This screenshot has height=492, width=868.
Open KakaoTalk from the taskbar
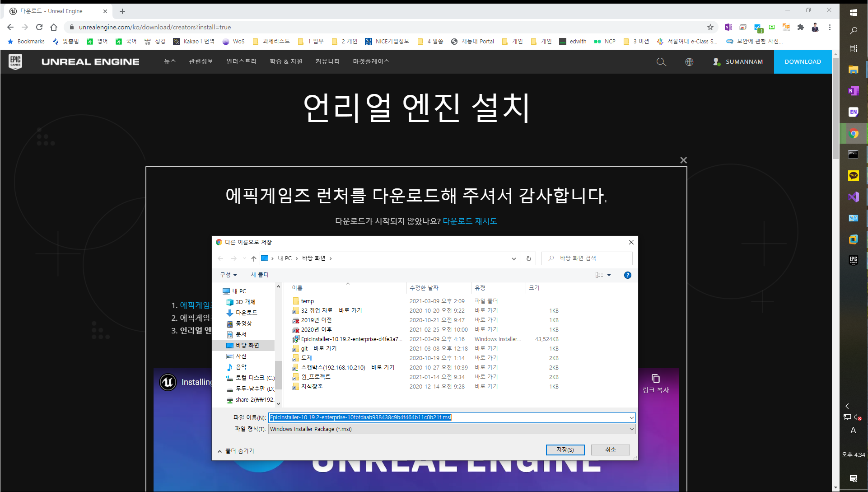tap(853, 176)
